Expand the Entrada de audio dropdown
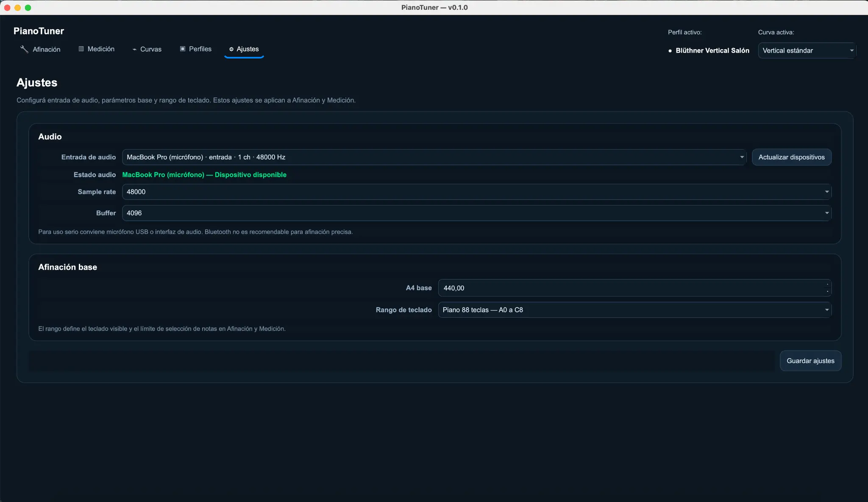This screenshot has width=868, height=502. pos(434,157)
